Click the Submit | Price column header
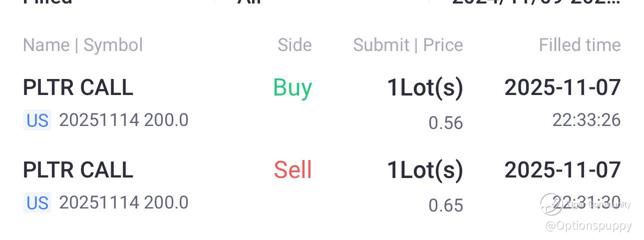 [408, 45]
